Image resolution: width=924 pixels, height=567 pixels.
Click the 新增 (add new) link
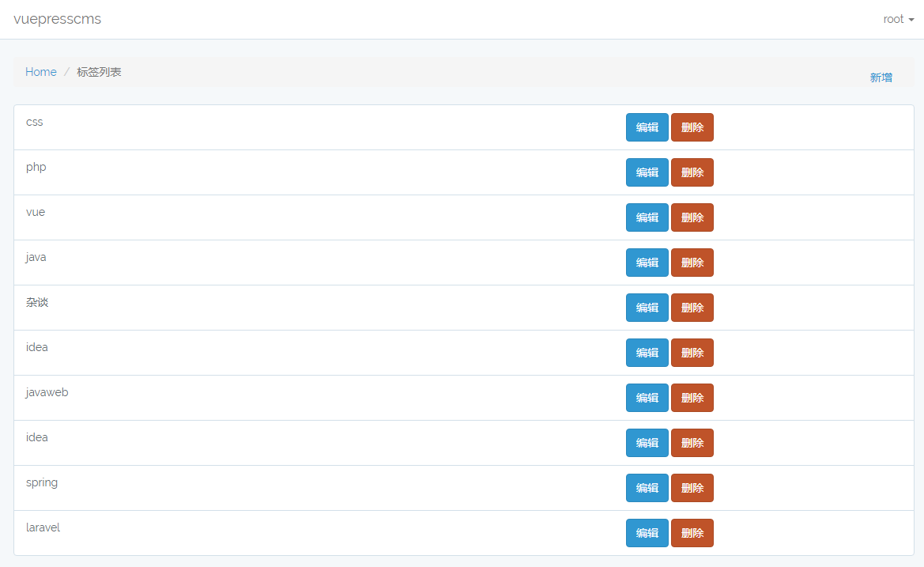tap(881, 77)
